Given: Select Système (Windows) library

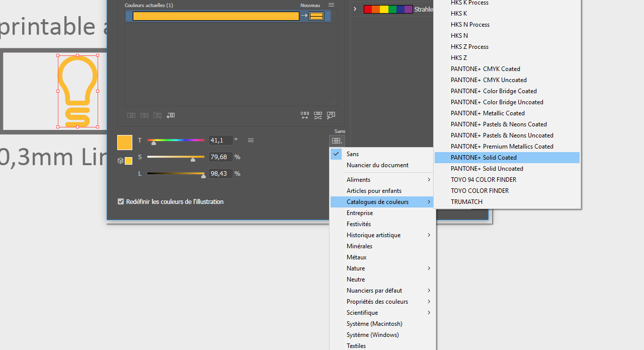Looking at the screenshot, I should tap(382, 335).
